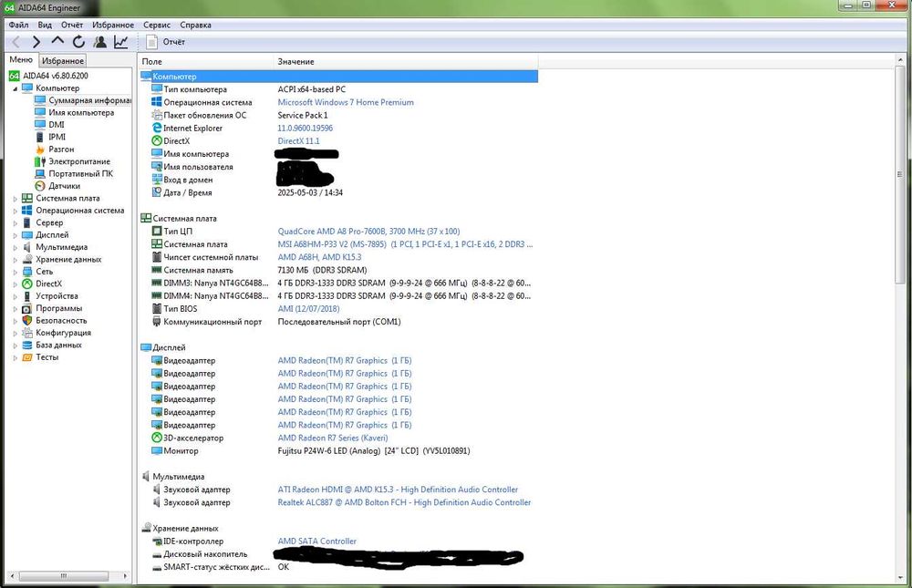
Task: Switch to the Меню tab
Action: pos(21,60)
